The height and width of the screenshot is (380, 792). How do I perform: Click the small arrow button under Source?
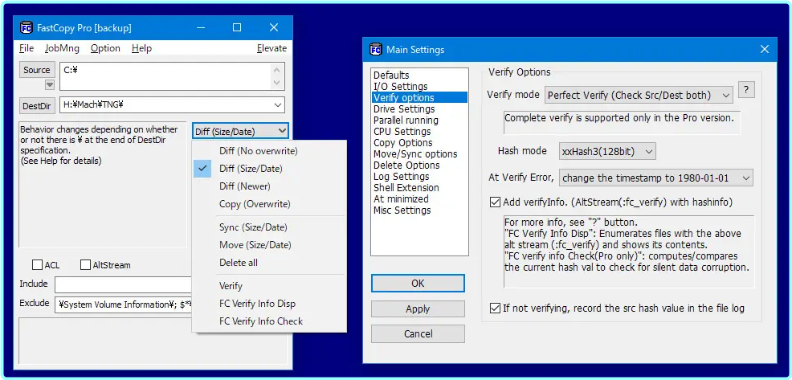click(x=50, y=85)
